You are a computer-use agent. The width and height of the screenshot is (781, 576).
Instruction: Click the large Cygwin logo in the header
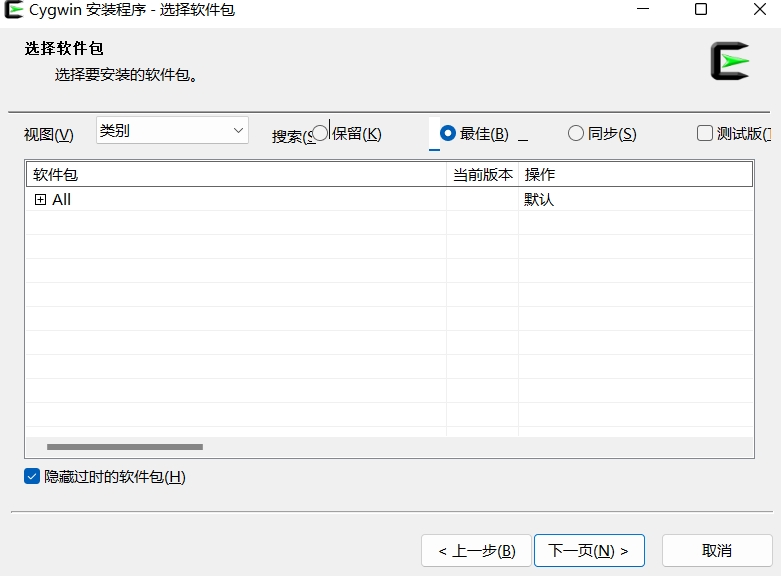730,61
